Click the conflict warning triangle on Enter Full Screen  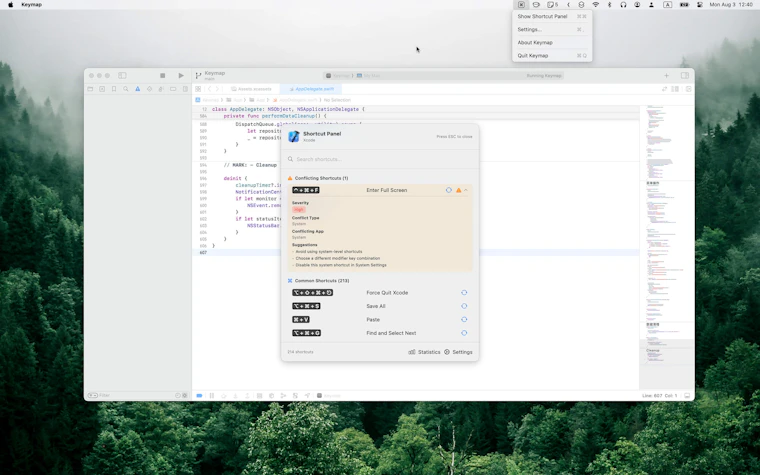click(458, 190)
